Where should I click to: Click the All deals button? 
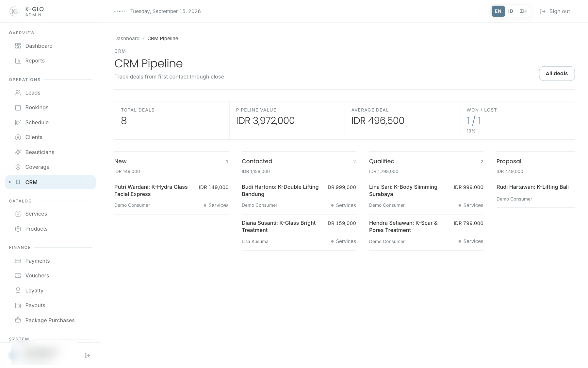tap(557, 74)
